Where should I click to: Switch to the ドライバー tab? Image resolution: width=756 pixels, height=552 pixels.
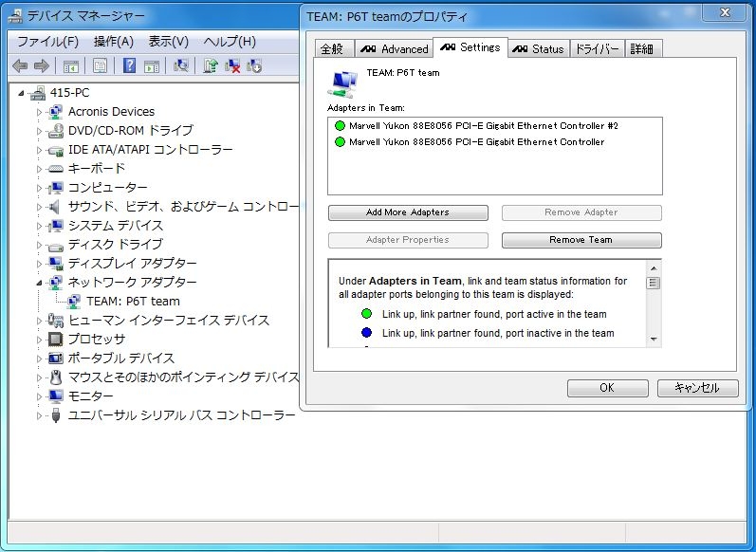pyautogui.click(x=597, y=48)
